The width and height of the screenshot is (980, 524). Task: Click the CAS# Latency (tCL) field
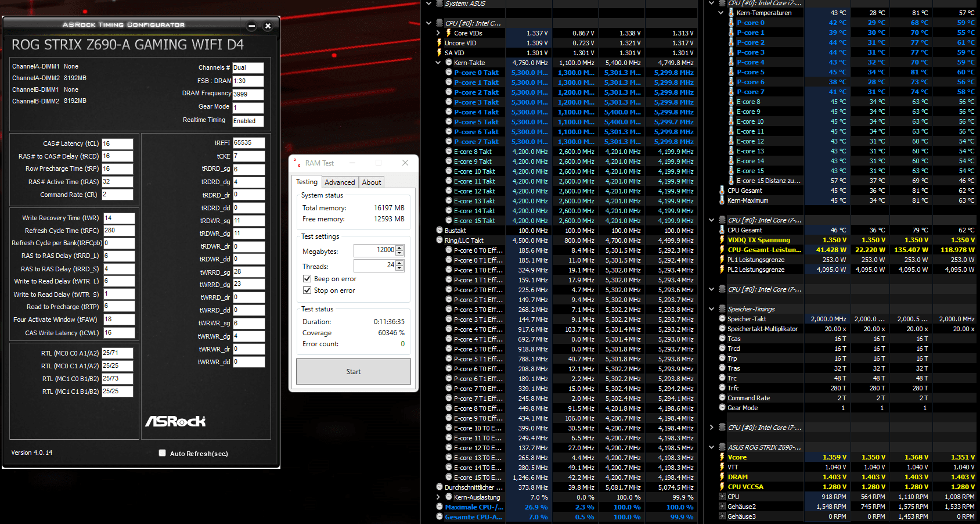click(117, 143)
